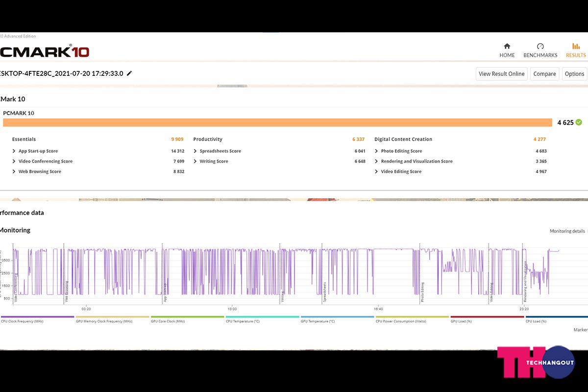Toggle GPU Load legend
Image resolution: width=588 pixels, height=392 pixels.
(487, 320)
